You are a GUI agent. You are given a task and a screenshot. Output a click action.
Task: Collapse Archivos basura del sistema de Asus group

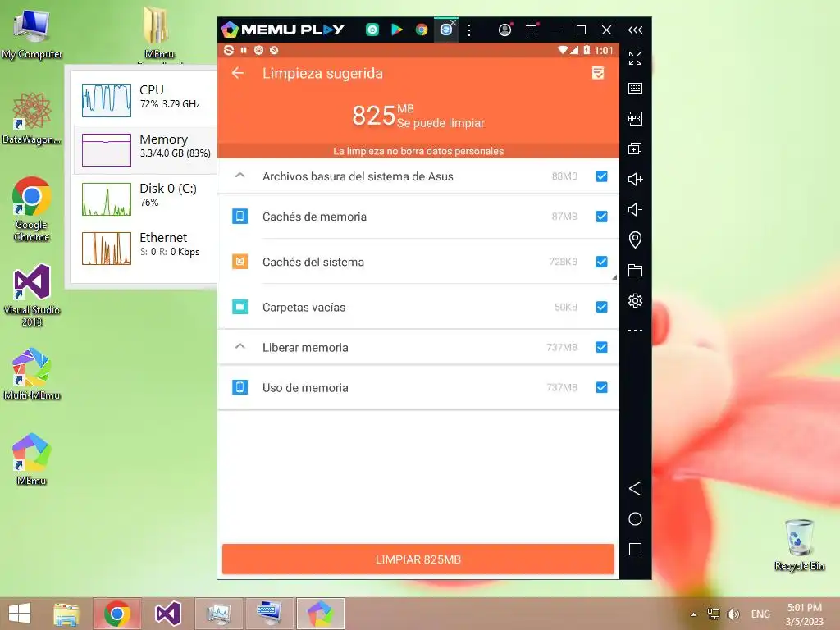pyautogui.click(x=240, y=176)
